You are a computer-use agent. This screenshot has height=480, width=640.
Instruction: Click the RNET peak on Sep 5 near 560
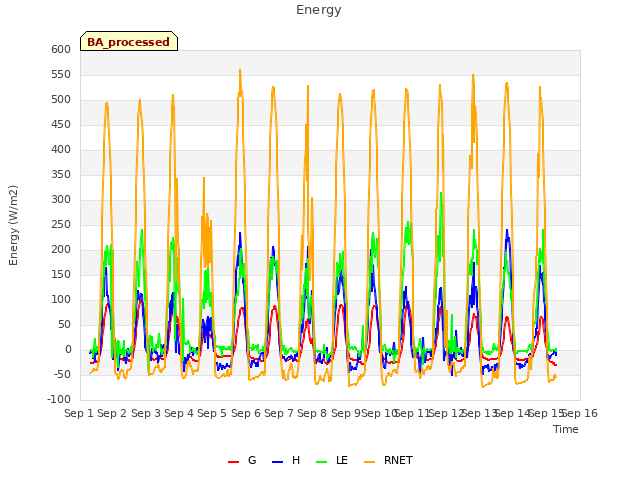point(240,70)
